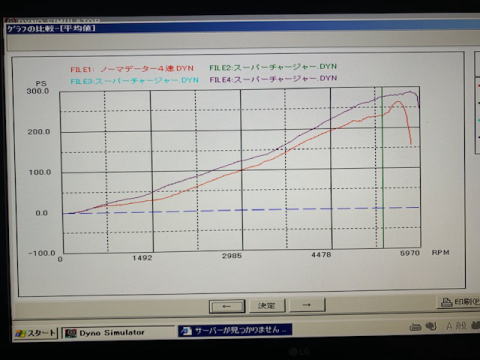Click the green vertical cursor line on graph
This screenshot has height=360, width=480.
coord(383,167)
